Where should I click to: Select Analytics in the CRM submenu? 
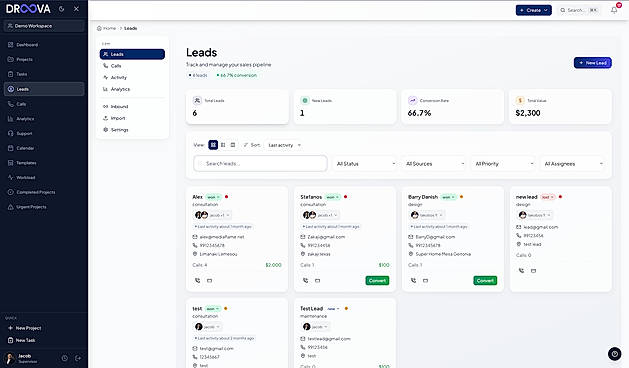pos(132,89)
